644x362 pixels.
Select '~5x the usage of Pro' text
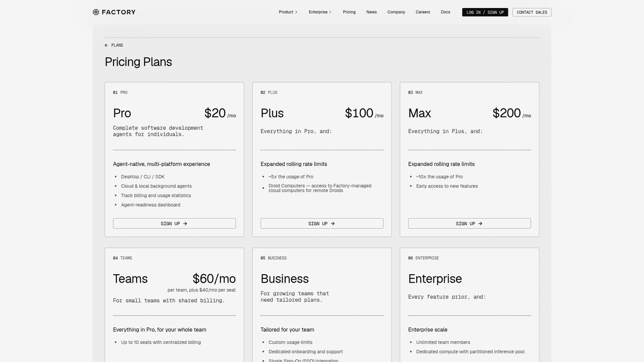click(291, 177)
